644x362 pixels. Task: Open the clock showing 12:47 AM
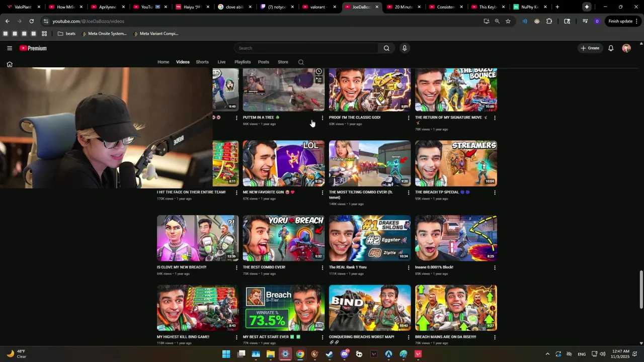tap(621, 354)
